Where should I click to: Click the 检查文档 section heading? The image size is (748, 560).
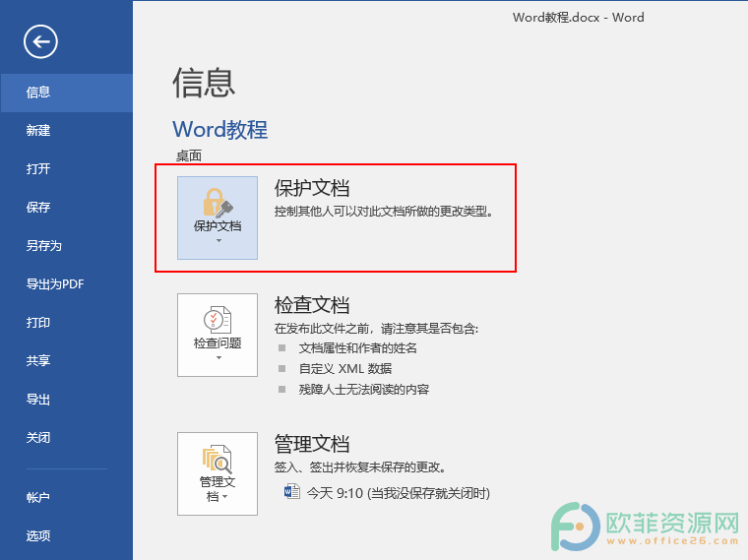[312, 305]
